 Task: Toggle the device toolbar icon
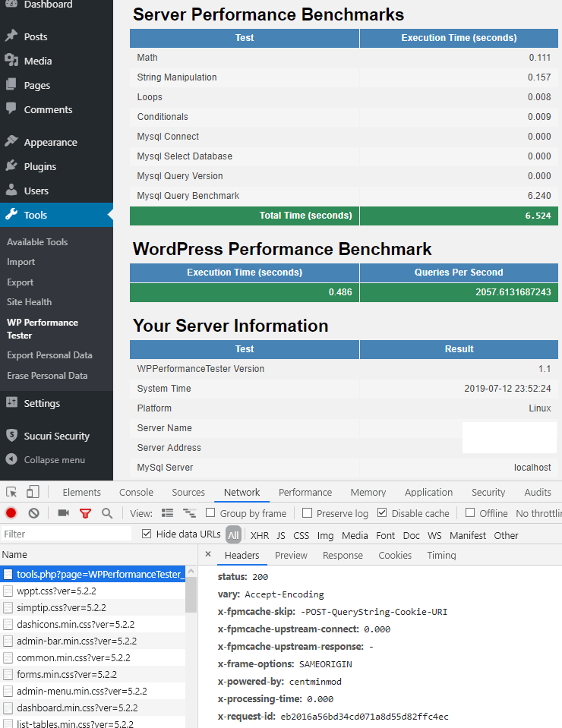click(33, 492)
